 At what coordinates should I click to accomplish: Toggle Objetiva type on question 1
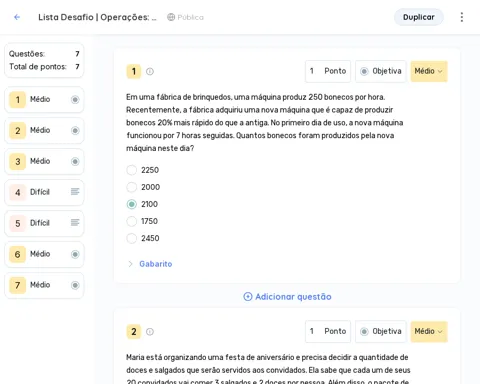[x=381, y=71]
